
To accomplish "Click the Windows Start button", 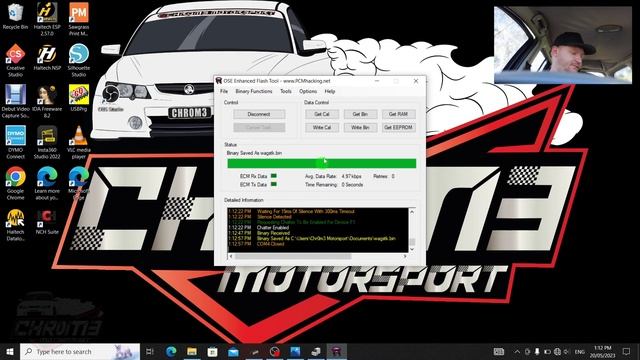I will [x=10, y=351].
